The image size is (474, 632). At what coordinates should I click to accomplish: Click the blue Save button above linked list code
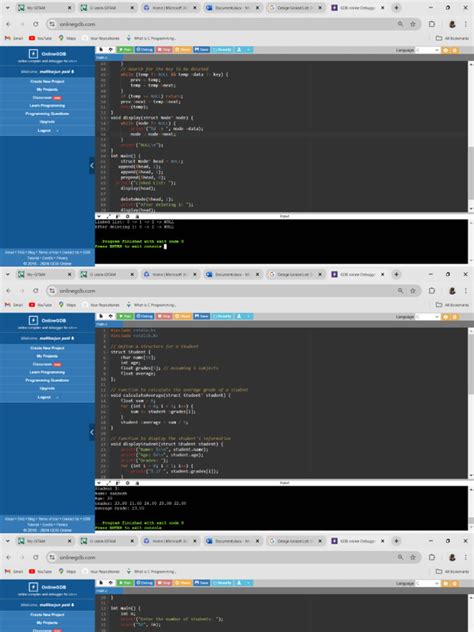202,50
